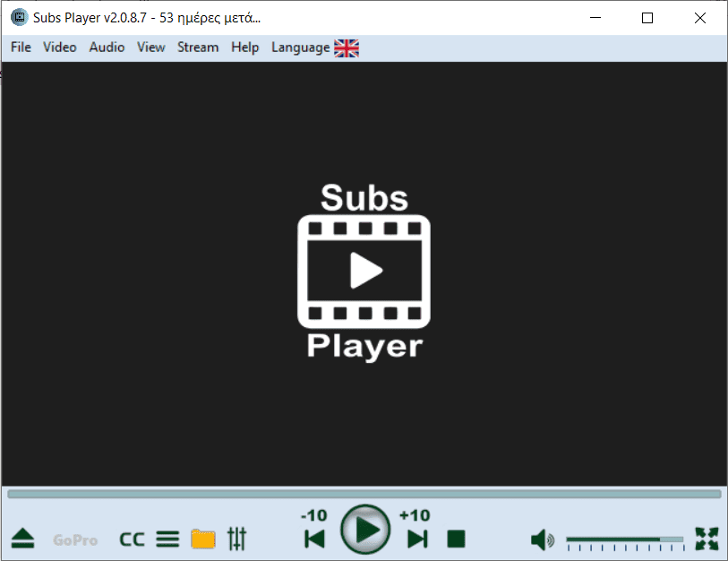Image resolution: width=728 pixels, height=561 pixels.
Task: Maximize the Subs Player window
Action: pyautogui.click(x=647, y=18)
